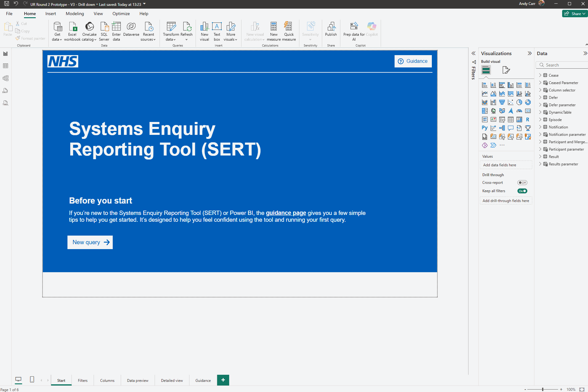Collapse the Visualizations pane
588x392 pixels.
[529, 53]
